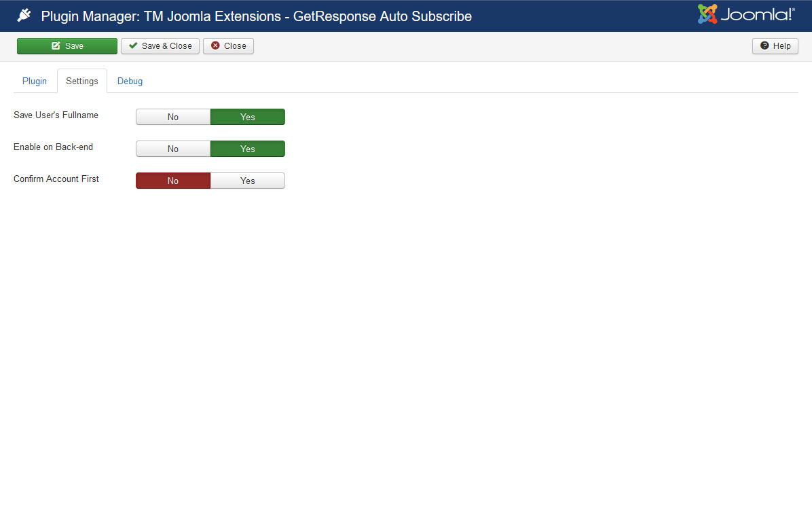Set Save User's Fullname to No
The width and height of the screenshot is (812, 518).
173,117
